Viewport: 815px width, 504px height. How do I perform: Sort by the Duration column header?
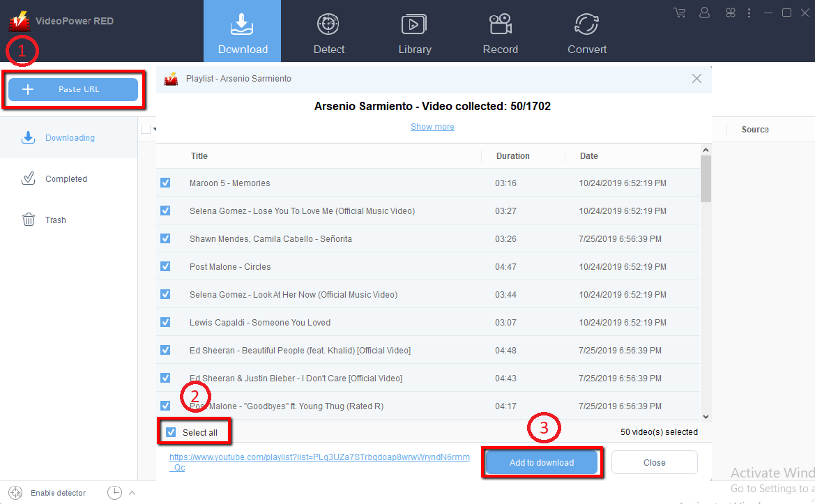(x=512, y=156)
